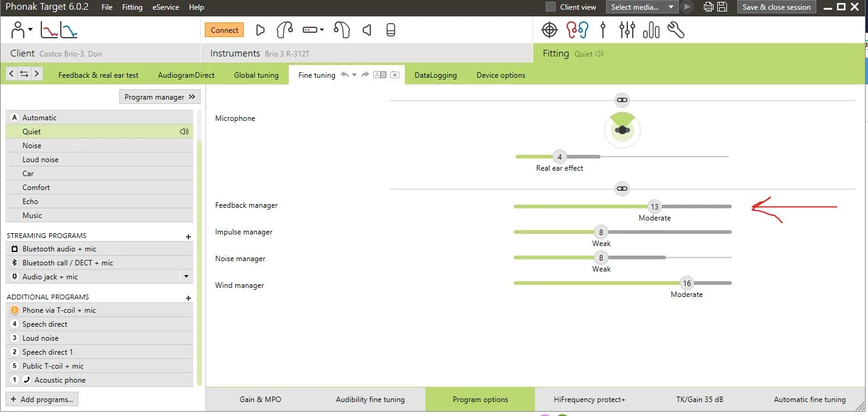Screen dimensions: 868x416
Task: Click the save floppy disk icon
Action: click(x=722, y=7)
